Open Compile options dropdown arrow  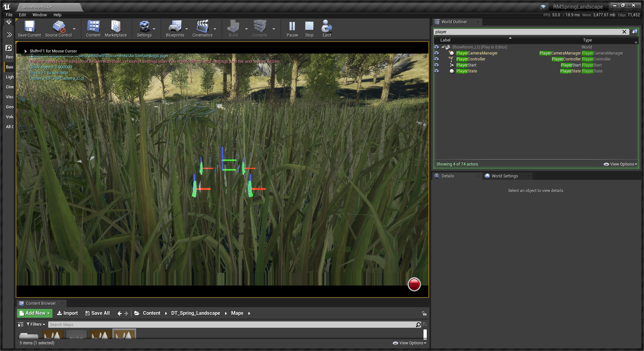point(274,29)
